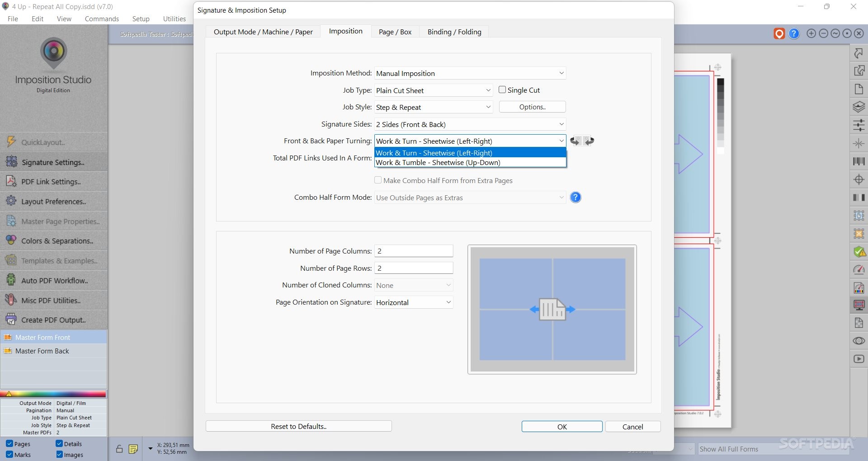The image size is (868, 461).
Task: Open the sliders adjustment icon in right toolbar
Action: coord(859,125)
